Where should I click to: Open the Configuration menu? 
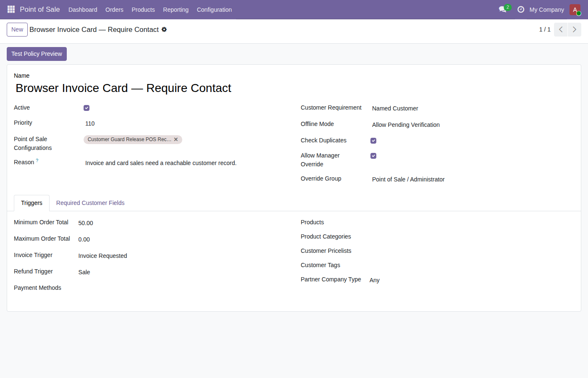(214, 10)
